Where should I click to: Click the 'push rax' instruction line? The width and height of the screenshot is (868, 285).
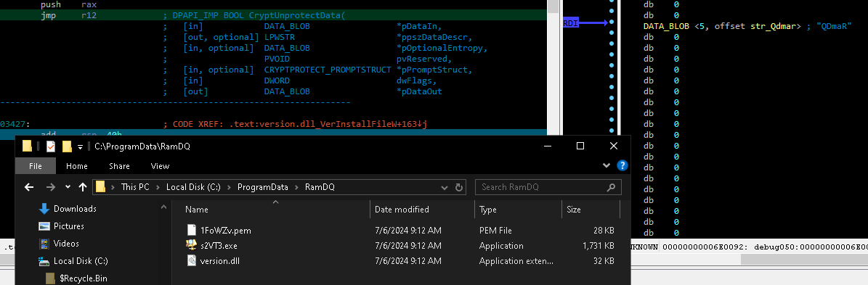pyautogui.click(x=69, y=4)
